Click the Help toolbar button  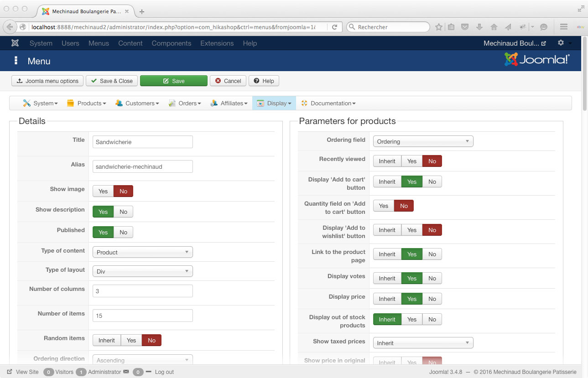pyautogui.click(x=264, y=81)
